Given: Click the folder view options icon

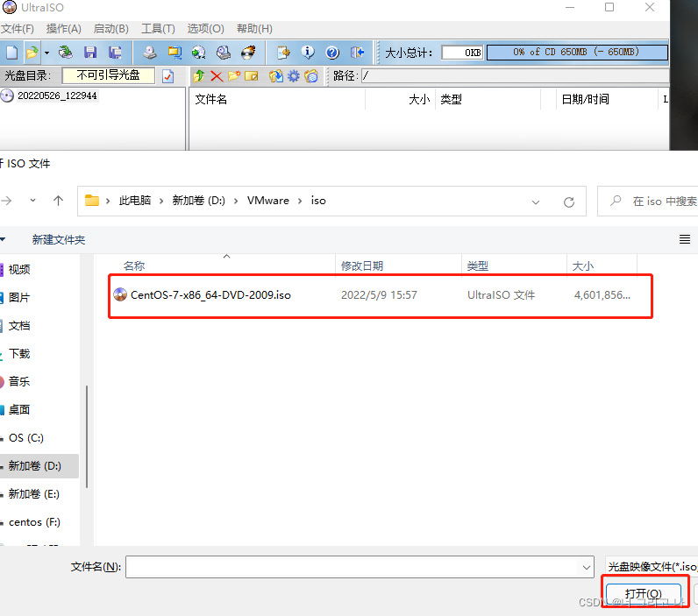Looking at the screenshot, I should (311, 76).
